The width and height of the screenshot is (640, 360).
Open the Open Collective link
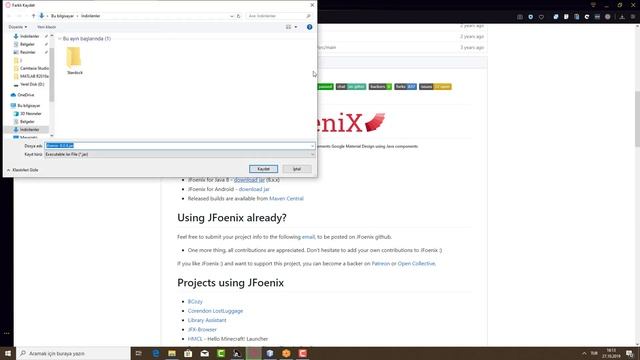(416, 264)
